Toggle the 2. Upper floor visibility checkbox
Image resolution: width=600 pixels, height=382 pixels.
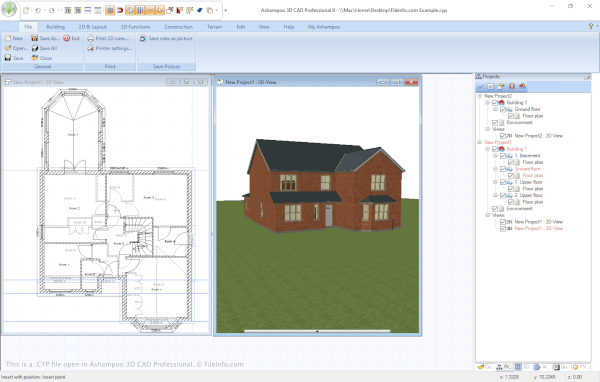(x=503, y=195)
